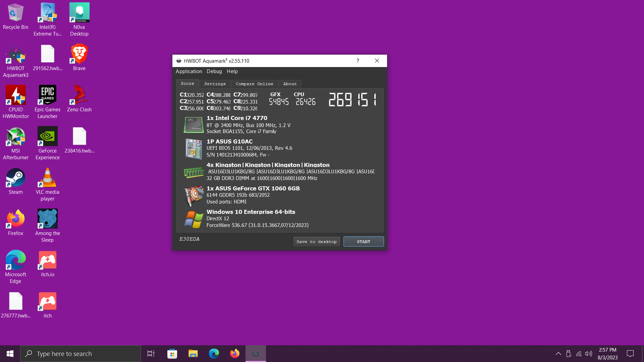Select the Zeno Clash shortcut

79,99
